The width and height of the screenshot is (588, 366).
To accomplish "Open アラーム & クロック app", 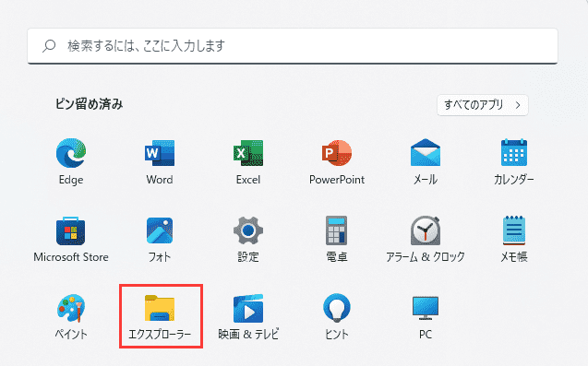I will click(426, 239).
